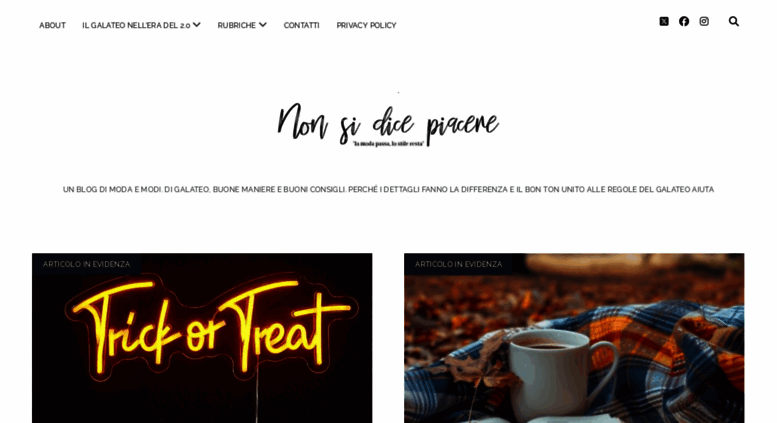Click the Articolo in evidenza label on coffee image
Screen dimensions: 777x423
tap(458, 264)
